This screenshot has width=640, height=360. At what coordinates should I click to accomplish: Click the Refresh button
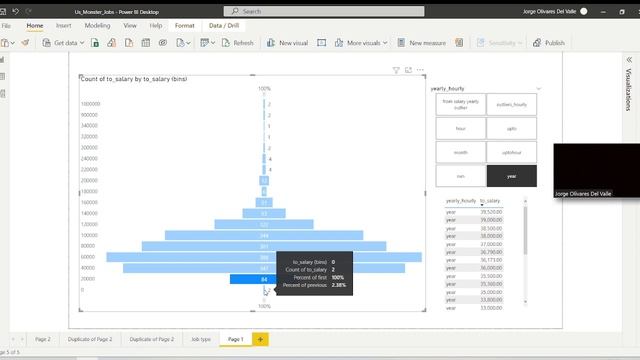[x=238, y=43]
